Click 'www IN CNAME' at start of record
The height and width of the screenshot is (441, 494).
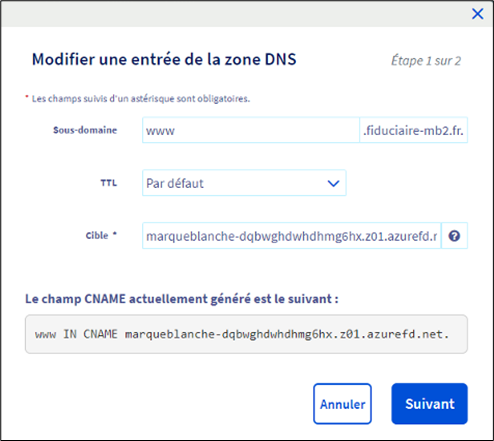(x=76, y=334)
